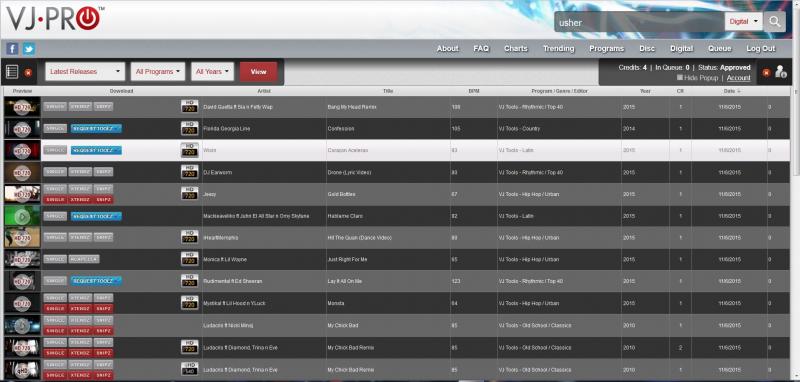
Task: Click the HD 720 icon for David Guetta row
Action: click(190, 107)
